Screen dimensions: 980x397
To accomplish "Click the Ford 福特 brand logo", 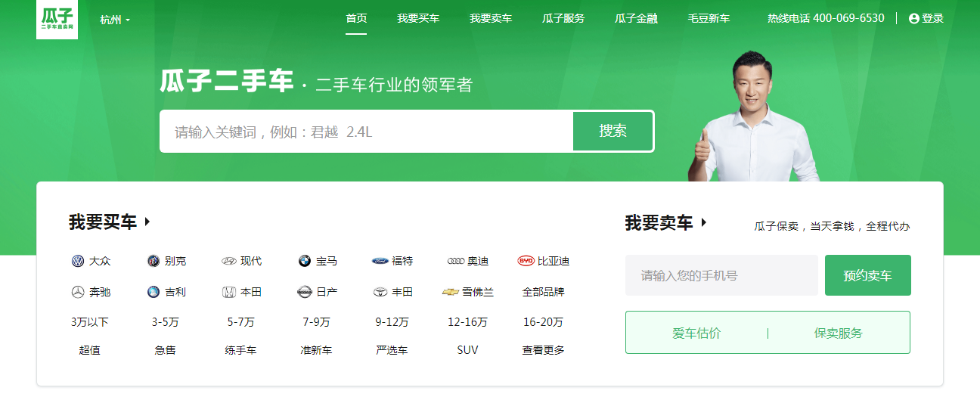I will (380, 261).
